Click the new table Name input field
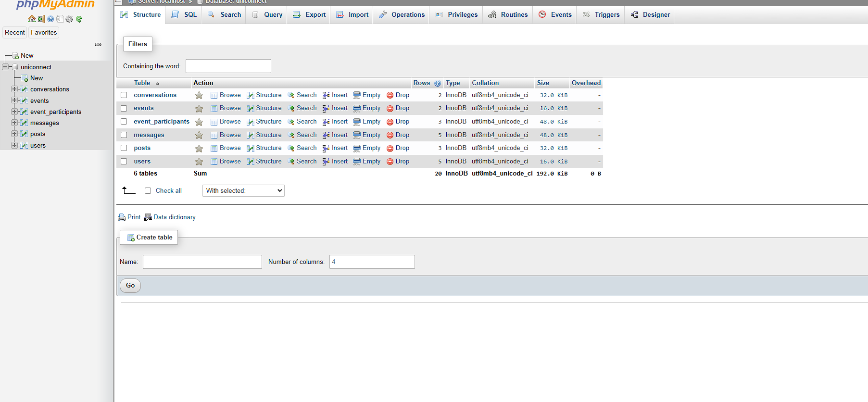The height and width of the screenshot is (402, 868). point(202,262)
